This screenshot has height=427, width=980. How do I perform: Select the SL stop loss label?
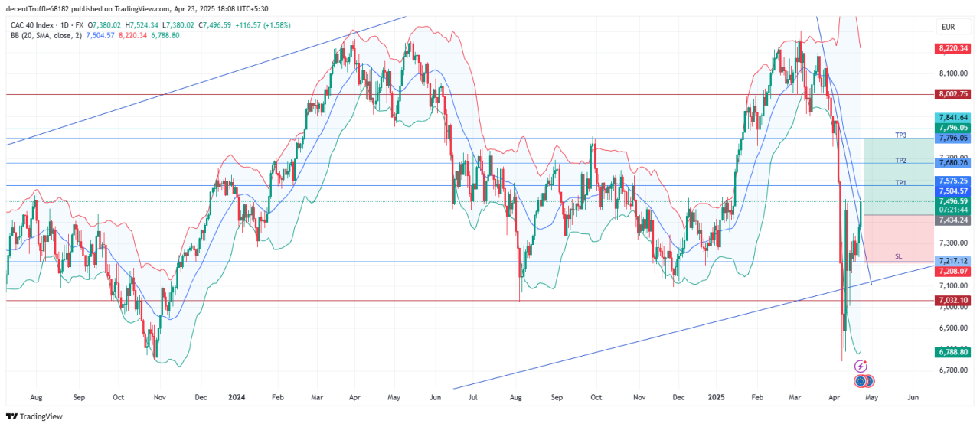pyautogui.click(x=899, y=256)
